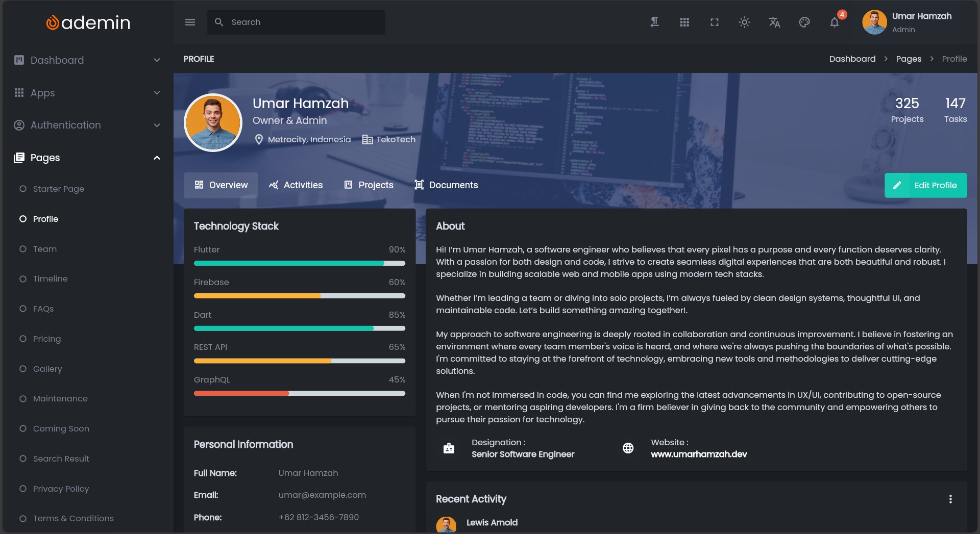Click the Edit Profile button
Viewport: 980px width, 534px height.
coord(925,185)
